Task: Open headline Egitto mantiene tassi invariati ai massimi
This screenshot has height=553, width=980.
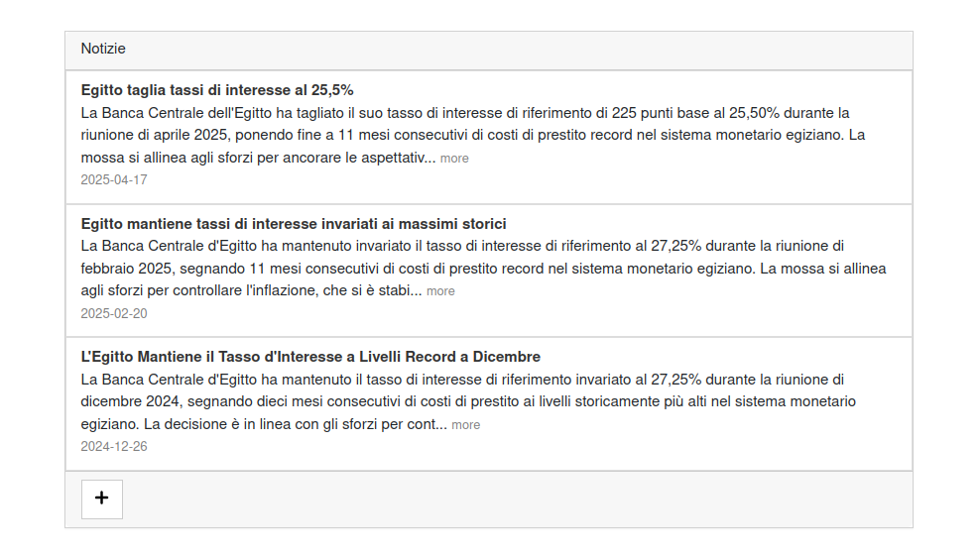Action: (x=294, y=223)
